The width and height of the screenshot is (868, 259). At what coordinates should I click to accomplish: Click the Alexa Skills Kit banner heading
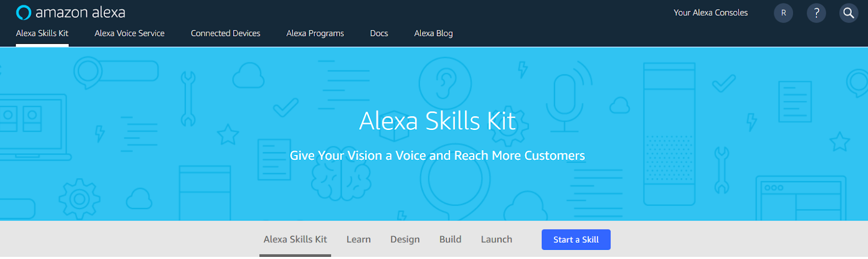(437, 121)
